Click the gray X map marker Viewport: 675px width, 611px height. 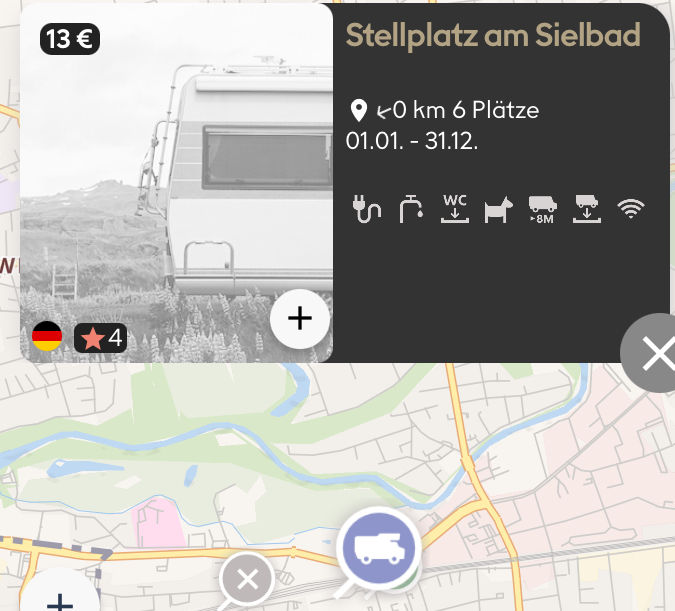pyautogui.click(x=248, y=578)
